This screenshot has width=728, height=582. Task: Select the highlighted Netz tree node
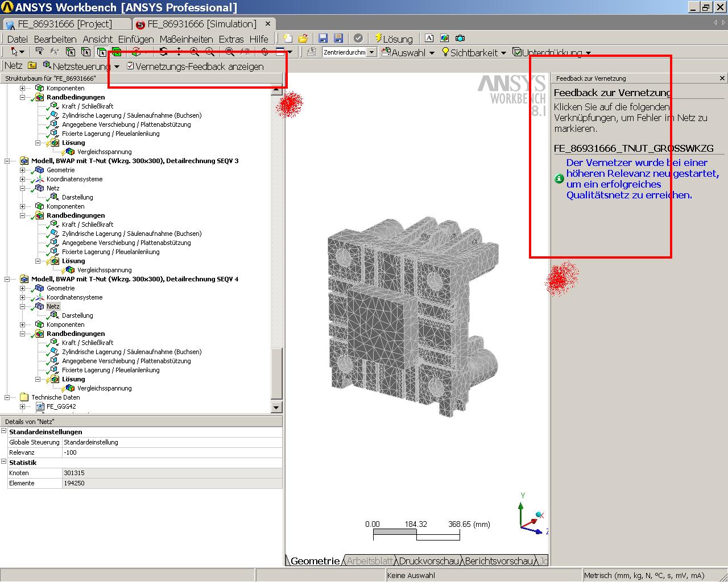click(x=53, y=306)
